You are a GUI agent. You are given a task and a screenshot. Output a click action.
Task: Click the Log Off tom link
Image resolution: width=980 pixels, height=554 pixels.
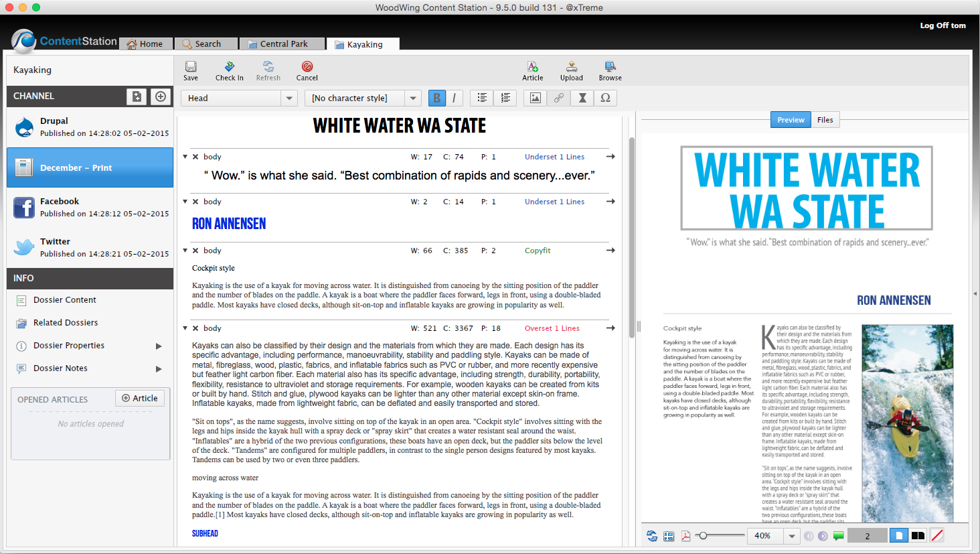(943, 25)
